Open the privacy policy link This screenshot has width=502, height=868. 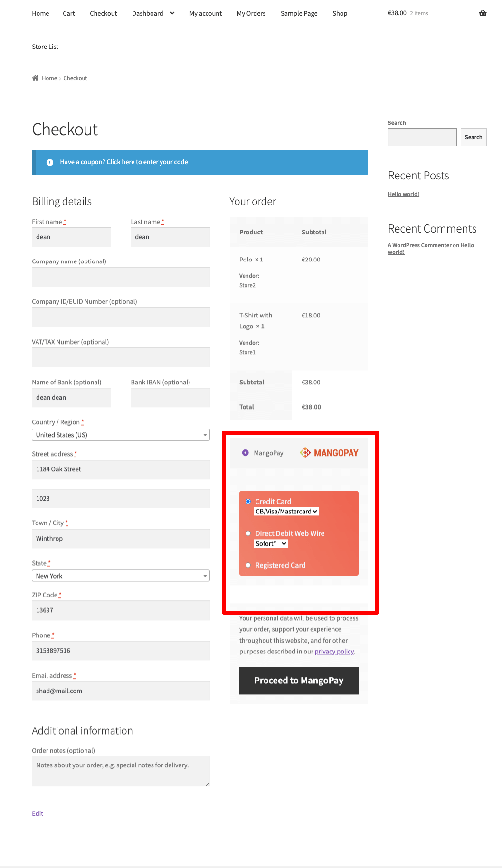click(334, 652)
